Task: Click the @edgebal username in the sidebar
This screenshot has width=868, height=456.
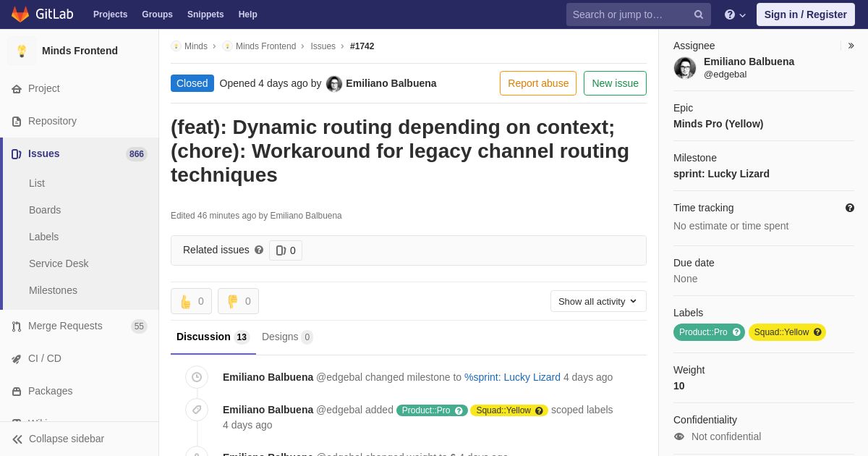Action: 725,74
